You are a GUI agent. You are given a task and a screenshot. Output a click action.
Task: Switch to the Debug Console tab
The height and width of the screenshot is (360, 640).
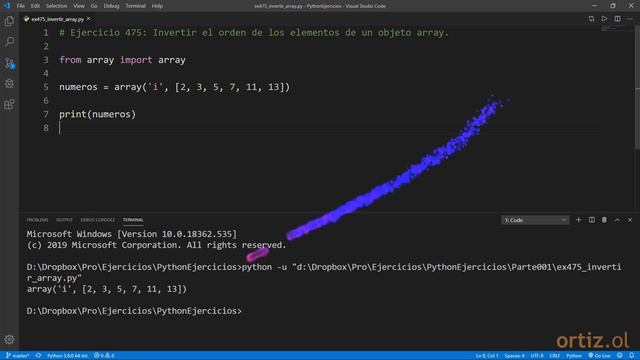pos(98,220)
